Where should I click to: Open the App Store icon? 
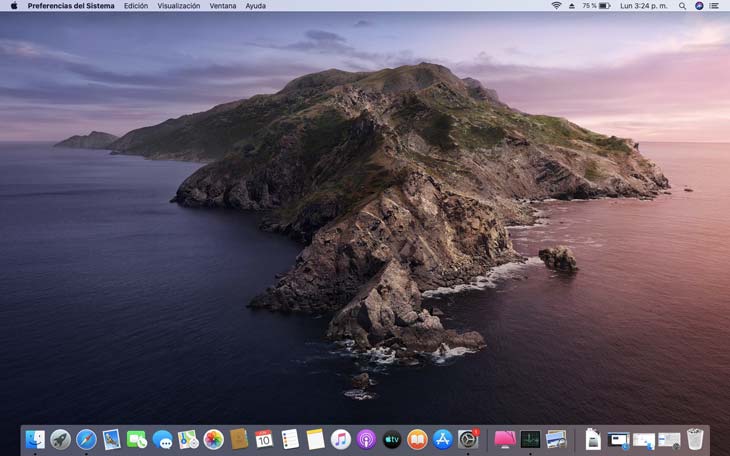click(443, 439)
